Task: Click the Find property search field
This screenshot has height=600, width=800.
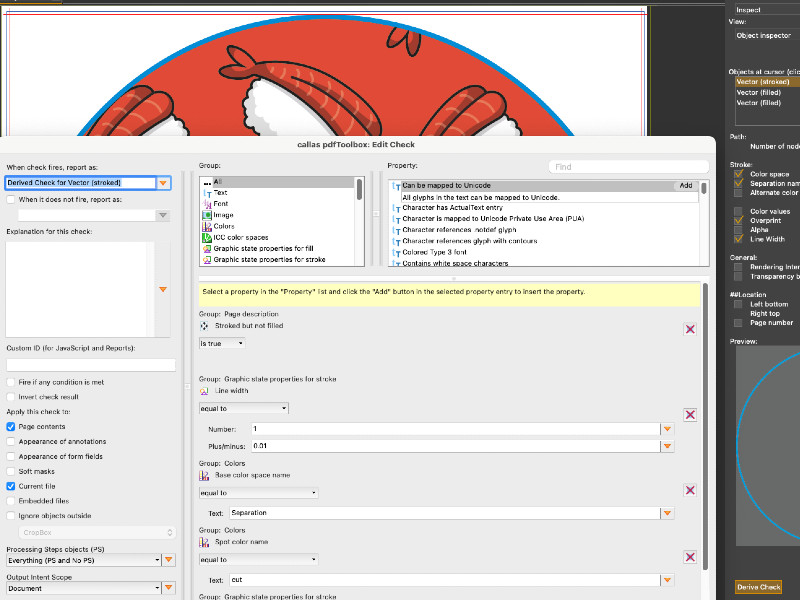Action: 629,167
